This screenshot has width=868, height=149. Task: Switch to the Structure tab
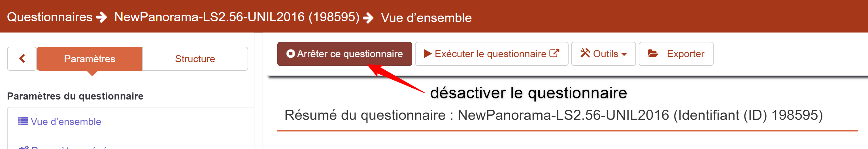pos(195,59)
